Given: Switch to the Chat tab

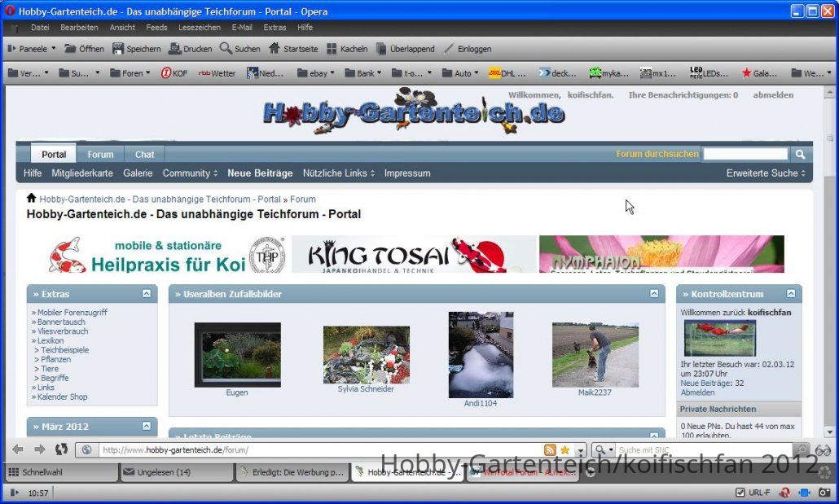Looking at the screenshot, I should (144, 154).
